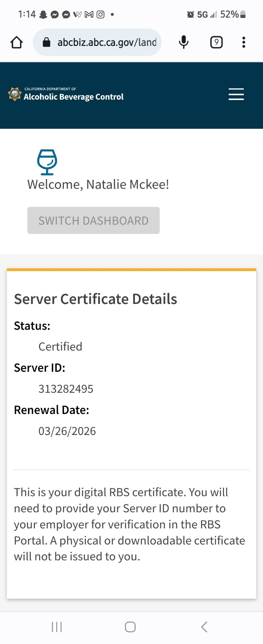Tap the Android recent apps button
This screenshot has width=263, height=644.
point(57,627)
